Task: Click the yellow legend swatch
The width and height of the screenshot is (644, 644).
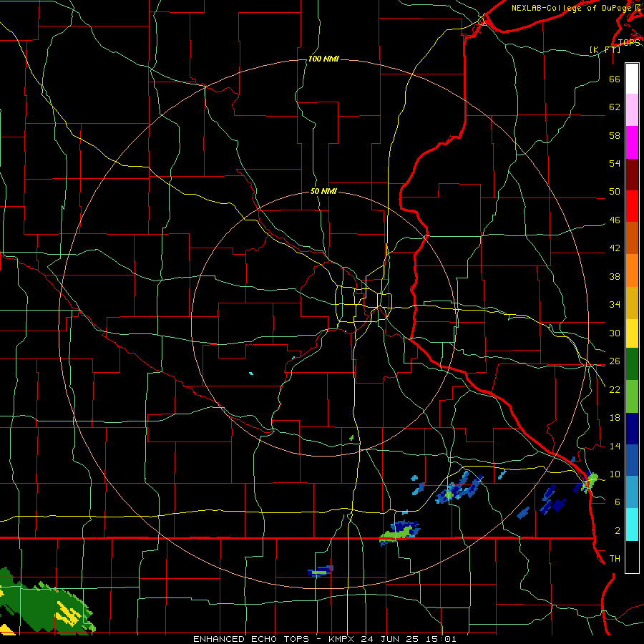Action: 632,333
